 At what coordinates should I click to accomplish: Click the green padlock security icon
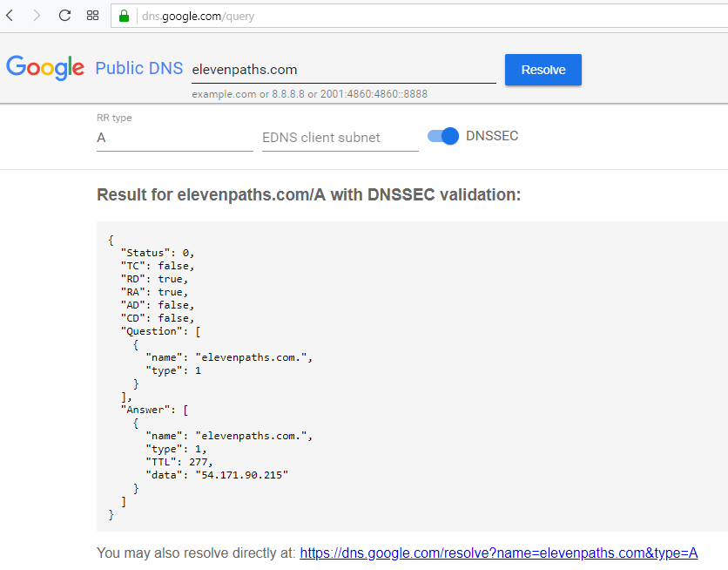point(124,16)
